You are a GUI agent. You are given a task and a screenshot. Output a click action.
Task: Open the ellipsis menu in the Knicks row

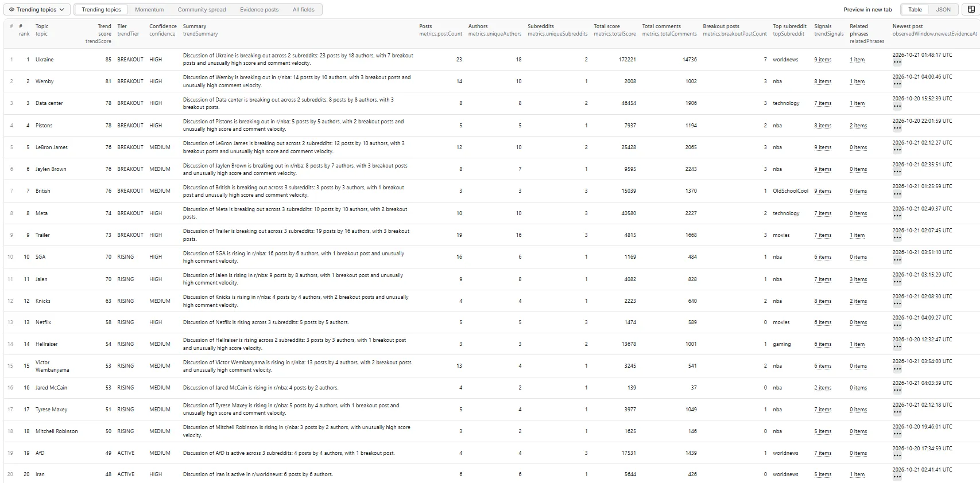897,305
